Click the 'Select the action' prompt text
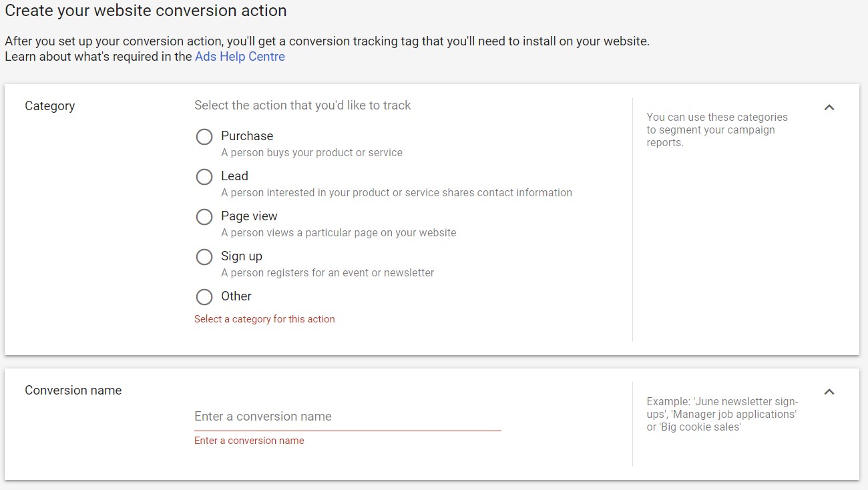The height and width of the screenshot is (490, 868). (x=302, y=105)
